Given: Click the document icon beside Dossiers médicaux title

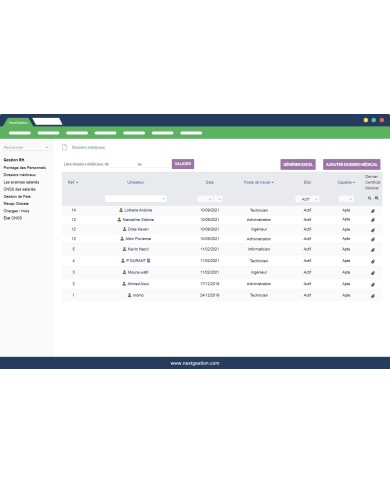Looking at the screenshot, I should tap(64, 147).
